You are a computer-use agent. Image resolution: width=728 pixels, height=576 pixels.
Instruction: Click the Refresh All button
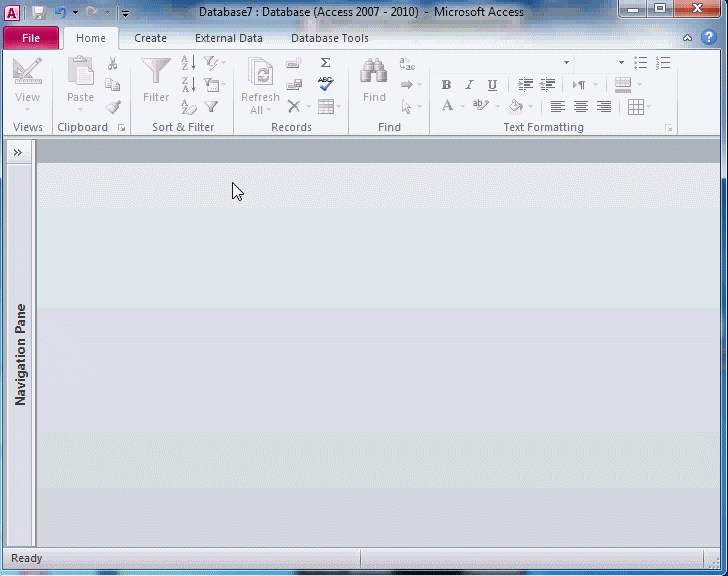click(x=260, y=85)
